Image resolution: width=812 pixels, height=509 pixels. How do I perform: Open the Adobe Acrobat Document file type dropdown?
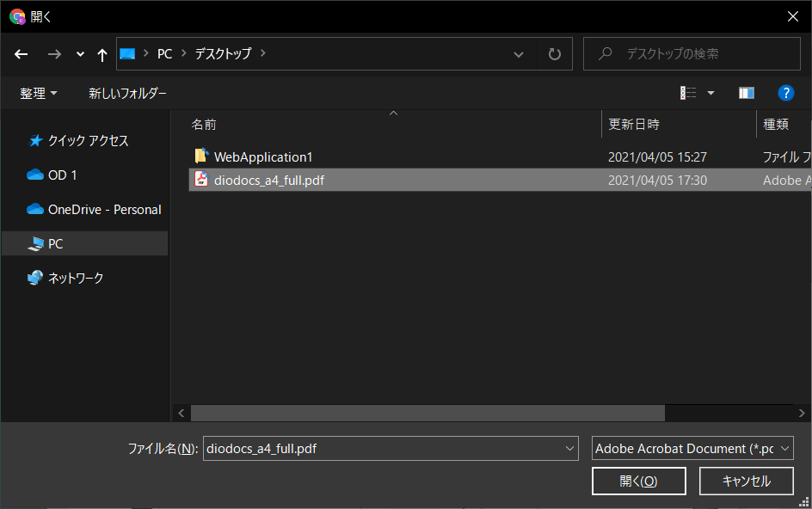692,449
